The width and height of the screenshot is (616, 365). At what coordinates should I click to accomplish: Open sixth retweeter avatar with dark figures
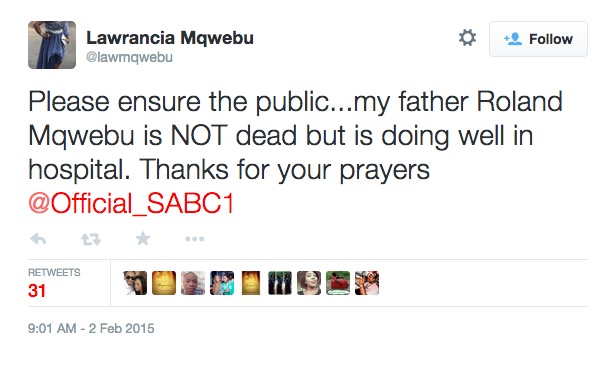[280, 283]
